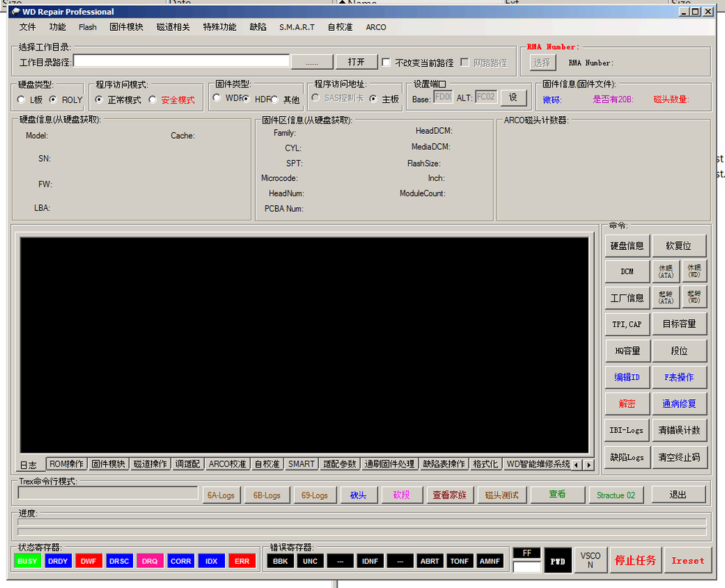Image resolution: width=725 pixels, height=588 pixels.
Task: Click the 休眠(WD) button
Action: [x=694, y=271]
